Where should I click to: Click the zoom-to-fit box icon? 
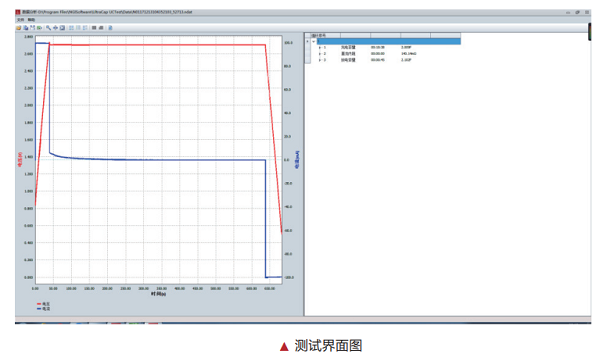point(62,28)
